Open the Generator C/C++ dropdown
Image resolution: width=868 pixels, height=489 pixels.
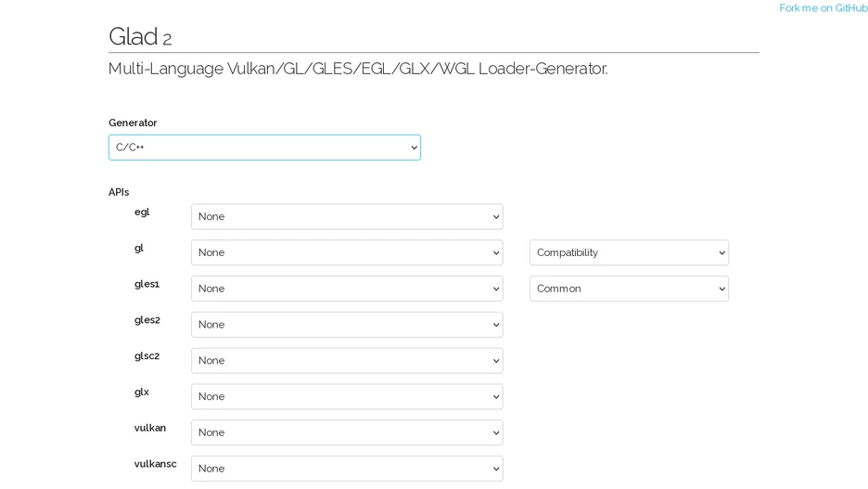point(264,148)
